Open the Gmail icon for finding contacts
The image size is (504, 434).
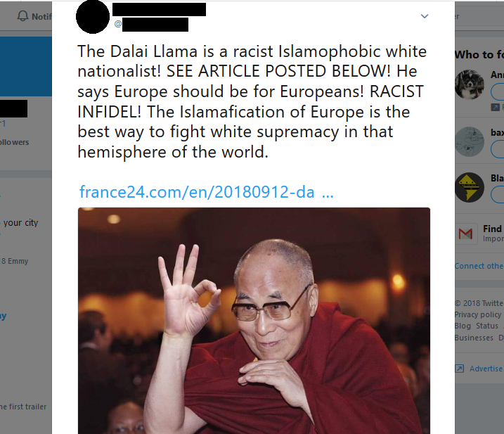[465, 234]
